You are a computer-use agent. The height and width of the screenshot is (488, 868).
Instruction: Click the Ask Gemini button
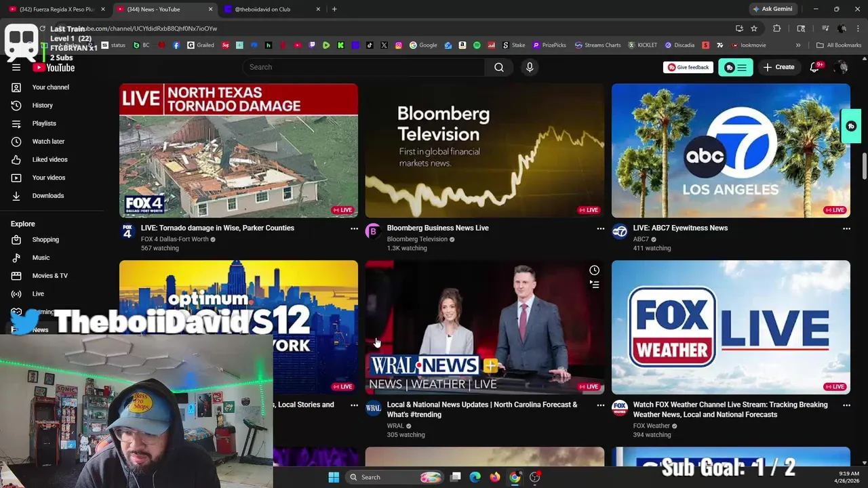click(772, 9)
